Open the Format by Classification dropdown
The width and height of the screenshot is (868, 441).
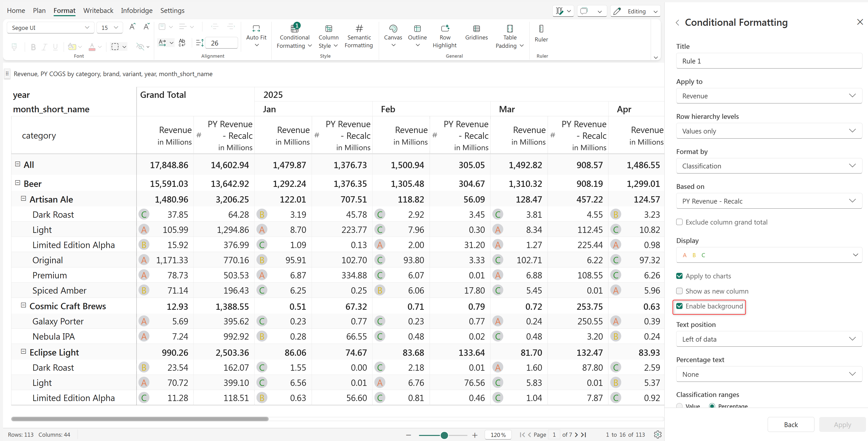point(769,166)
